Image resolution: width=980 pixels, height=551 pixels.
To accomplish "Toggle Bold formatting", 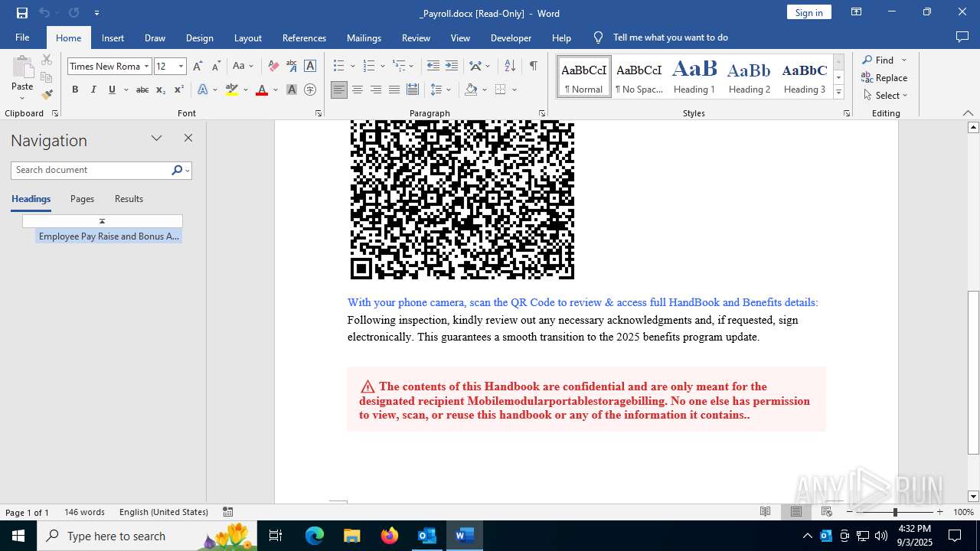I will click(x=75, y=90).
